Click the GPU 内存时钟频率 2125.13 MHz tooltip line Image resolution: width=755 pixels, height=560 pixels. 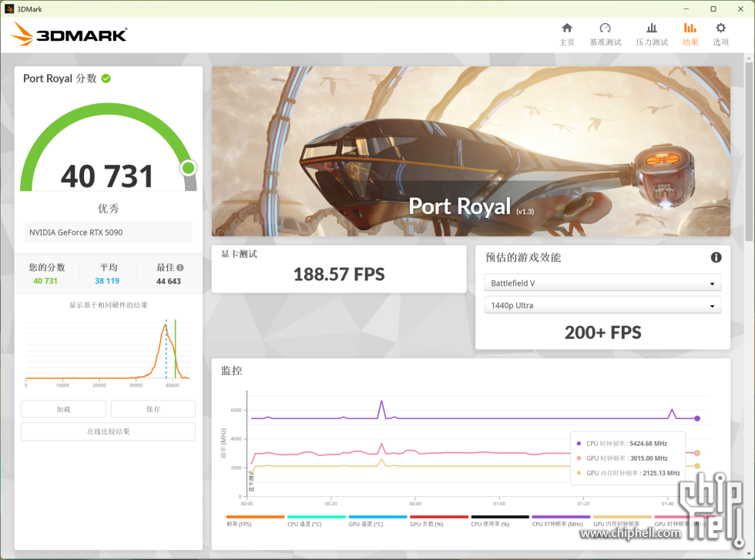(x=629, y=473)
